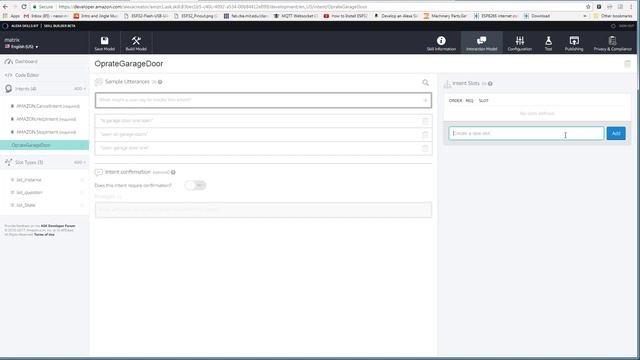The width and height of the screenshot is (640, 360).
Task: Open the English (US) language dropdown
Action: 22,47
